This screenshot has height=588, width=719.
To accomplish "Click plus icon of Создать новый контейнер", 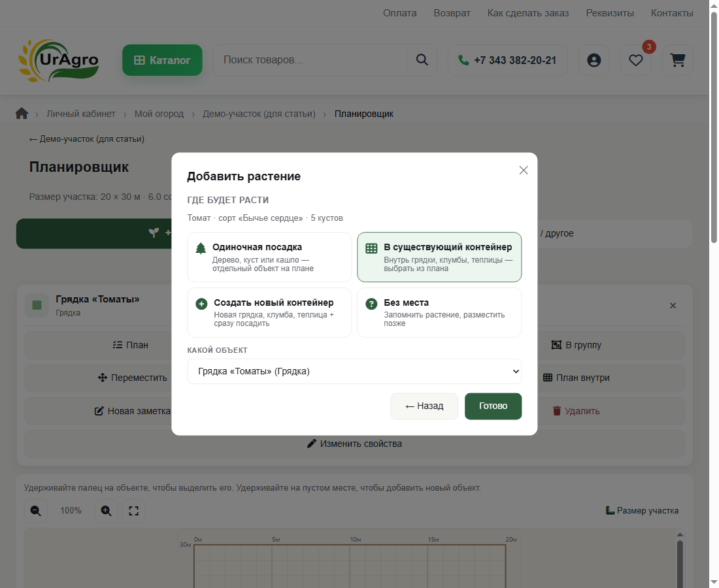I will pyautogui.click(x=201, y=304).
